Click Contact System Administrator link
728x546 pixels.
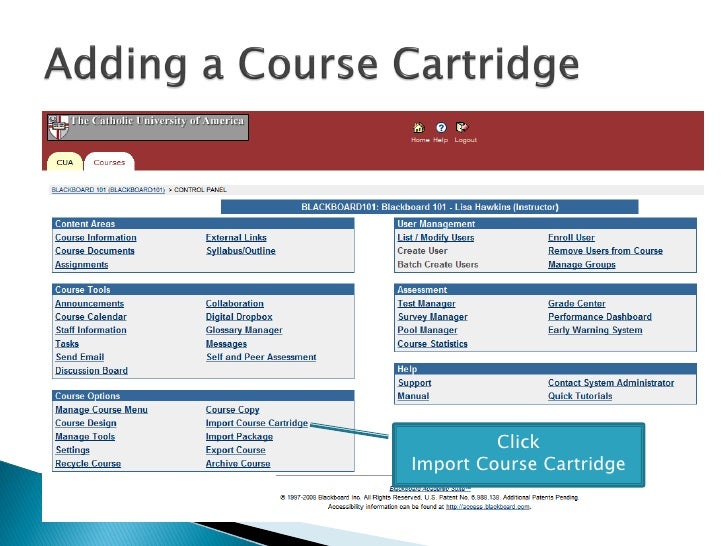click(611, 383)
